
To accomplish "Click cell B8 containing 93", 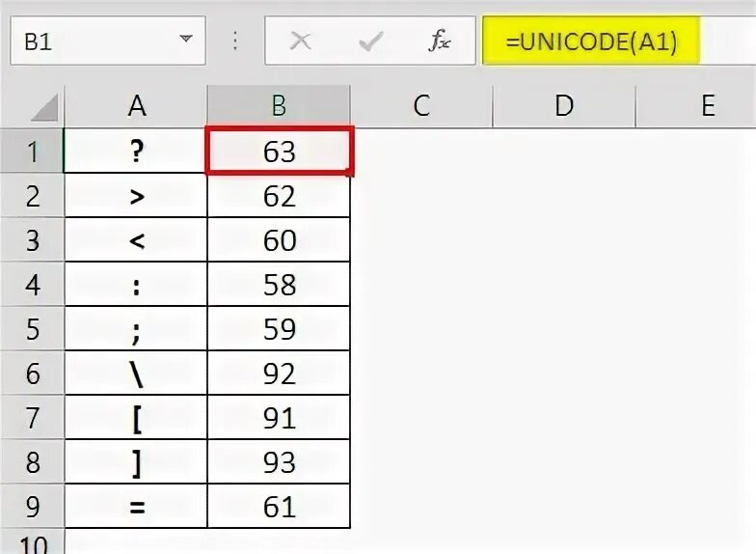I will 279,461.
